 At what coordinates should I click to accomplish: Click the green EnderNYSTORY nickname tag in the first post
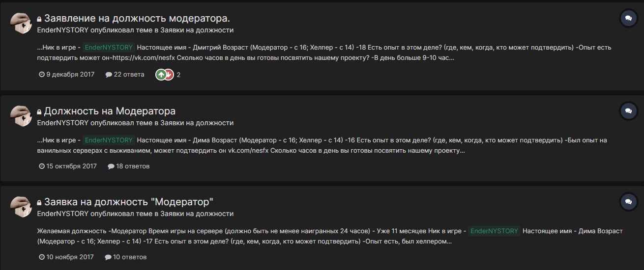coord(109,48)
